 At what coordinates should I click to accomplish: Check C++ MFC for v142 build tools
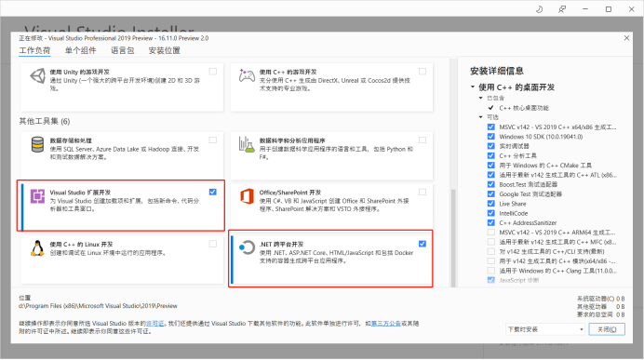click(490, 242)
